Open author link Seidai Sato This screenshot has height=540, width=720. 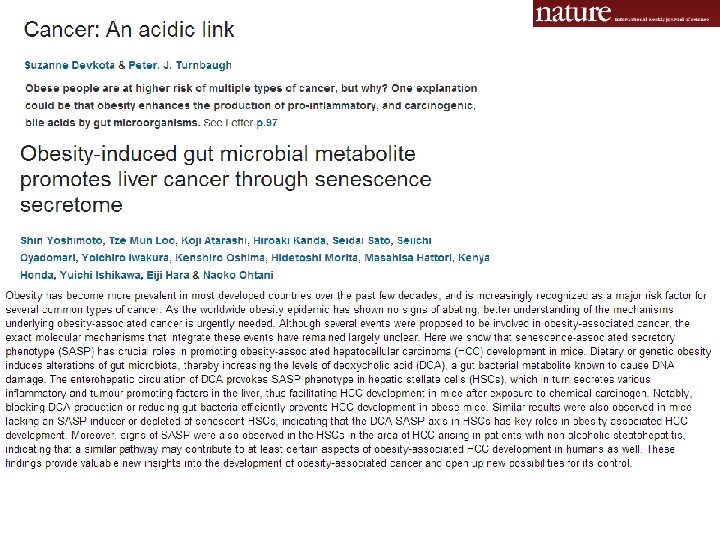(361, 241)
